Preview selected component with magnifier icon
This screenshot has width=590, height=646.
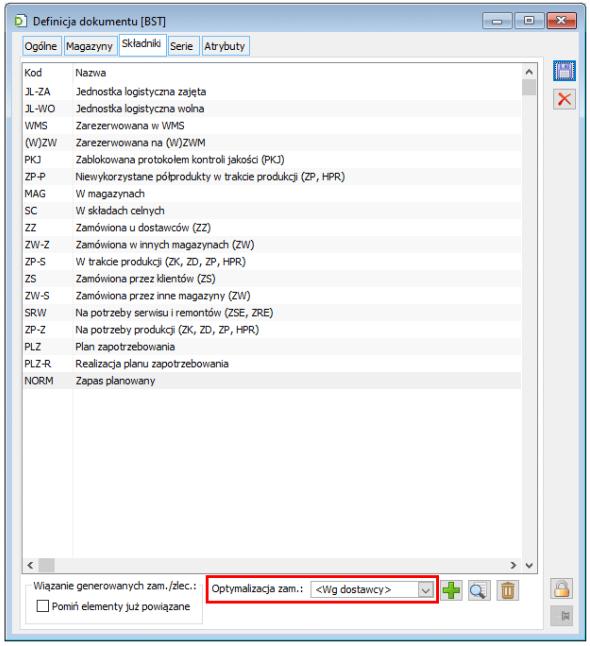pos(479,590)
